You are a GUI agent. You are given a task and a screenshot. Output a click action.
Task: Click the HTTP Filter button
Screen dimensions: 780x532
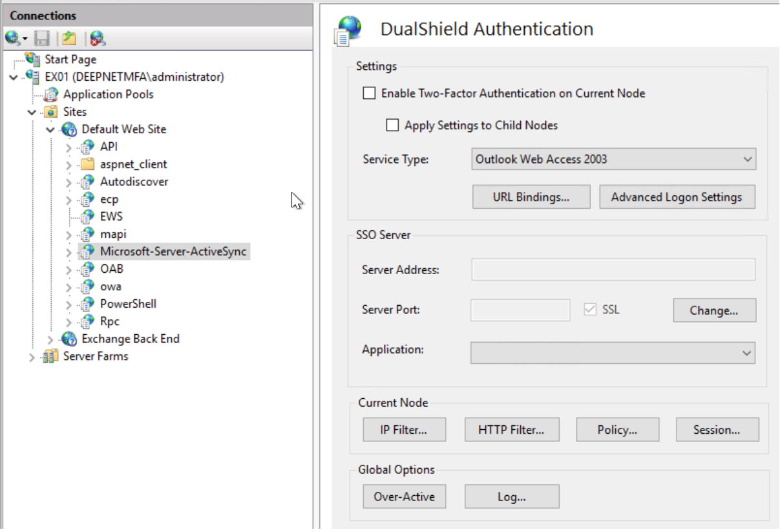pyautogui.click(x=511, y=430)
